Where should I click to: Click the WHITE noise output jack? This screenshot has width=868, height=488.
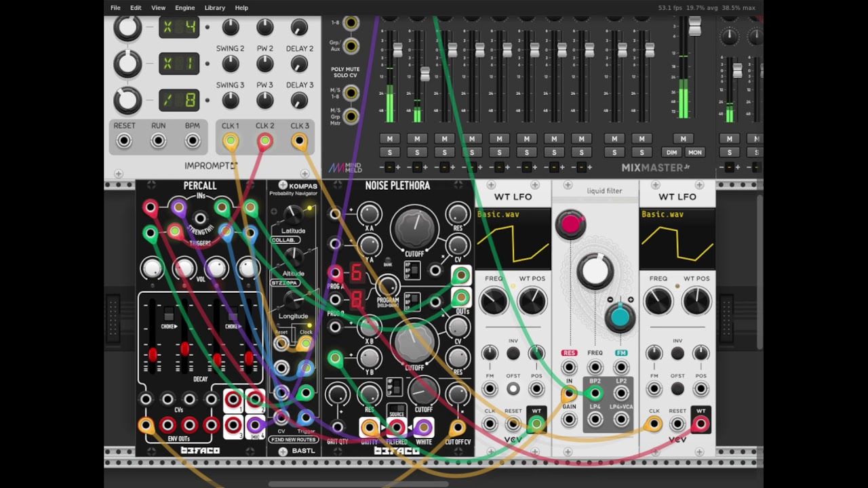(x=423, y=427)
